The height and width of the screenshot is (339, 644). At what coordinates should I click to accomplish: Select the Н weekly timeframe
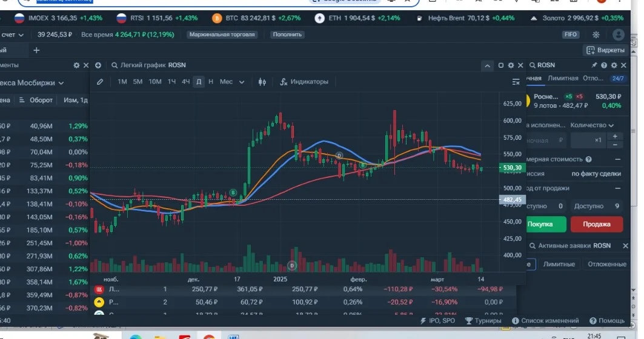[211, 82]
